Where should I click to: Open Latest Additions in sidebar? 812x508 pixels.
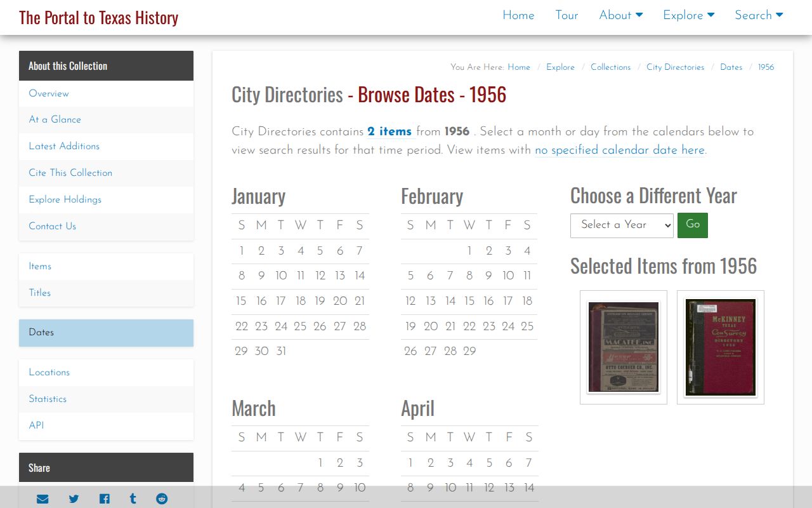(x=106, y=146)
